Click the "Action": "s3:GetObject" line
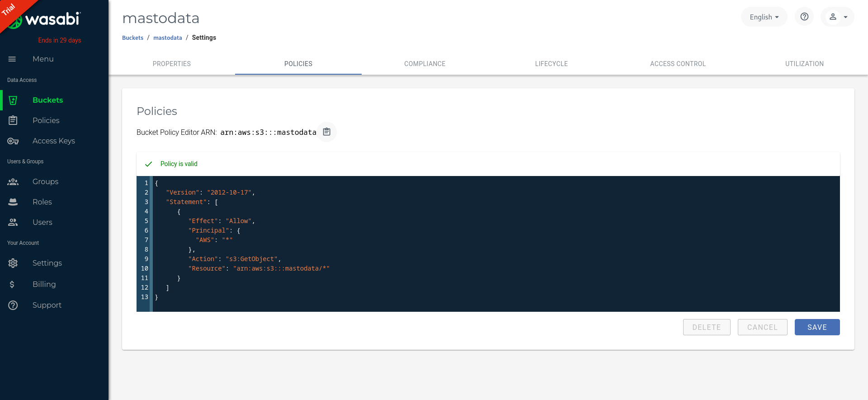Screen dimensions: 868x400 [235, 259]
